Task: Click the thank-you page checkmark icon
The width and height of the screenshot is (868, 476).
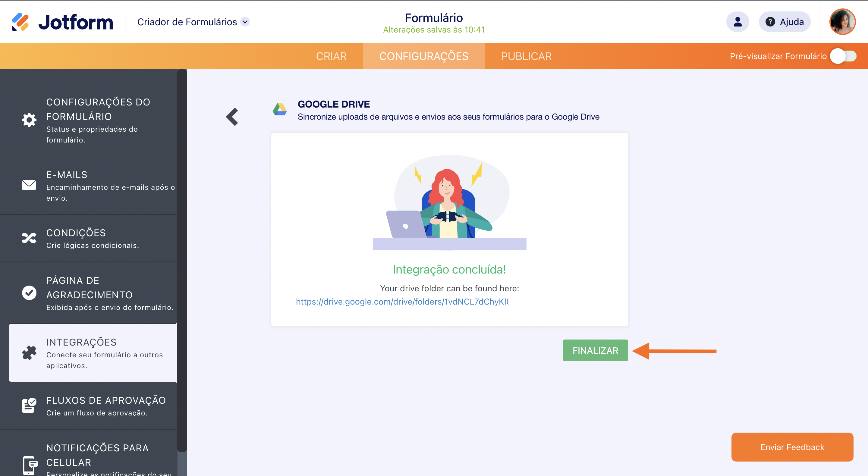Action: [29, 293]
